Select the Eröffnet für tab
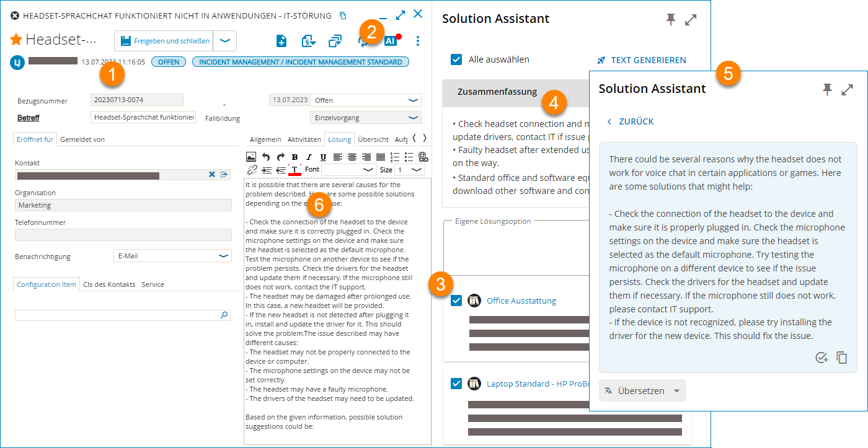The width and height of the screenshot is (868, 448). (35, 139)
